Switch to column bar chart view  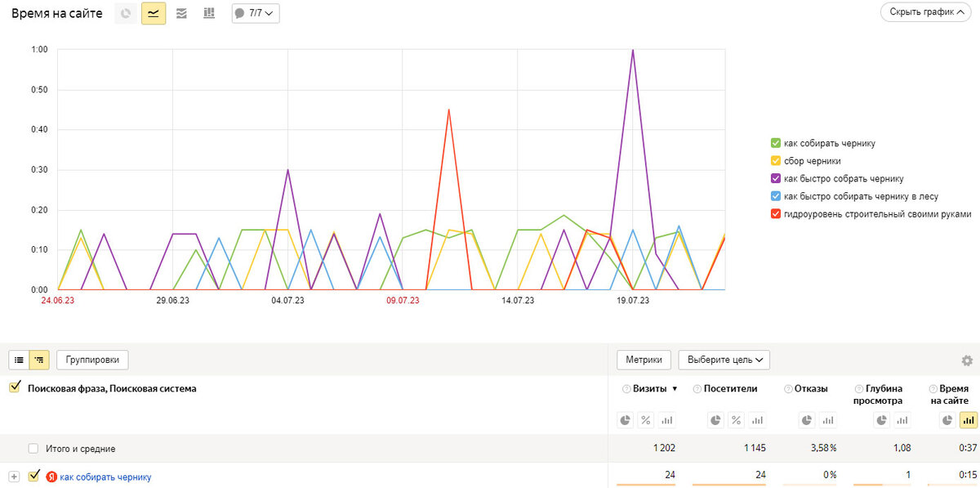pyautogui.click(x=209, y=13)
